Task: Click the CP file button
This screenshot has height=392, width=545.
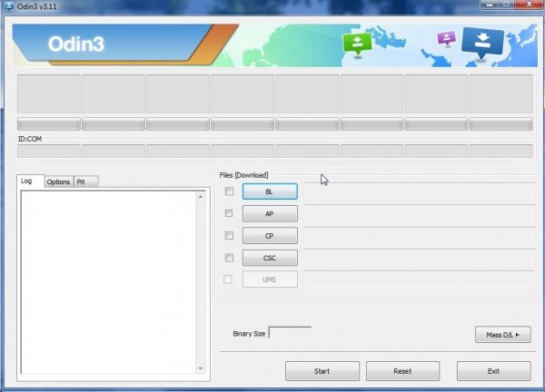Action: click(270, 236)
